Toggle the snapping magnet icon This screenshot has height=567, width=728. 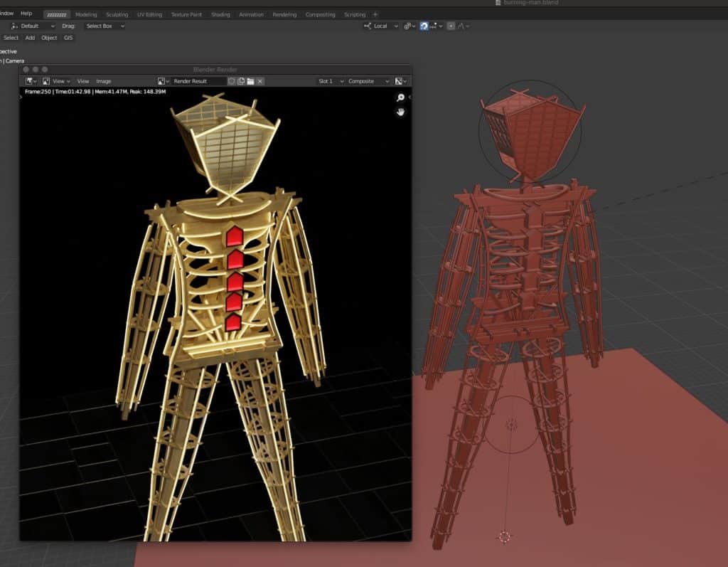pyautogui.click(x=424, y=26)
